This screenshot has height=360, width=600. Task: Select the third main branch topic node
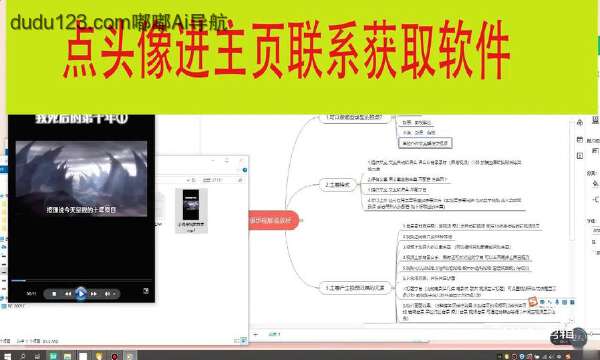(355, 288)
